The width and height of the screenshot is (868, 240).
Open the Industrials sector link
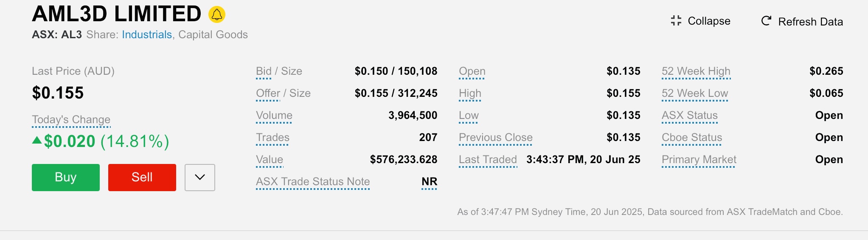coord(147,34)
